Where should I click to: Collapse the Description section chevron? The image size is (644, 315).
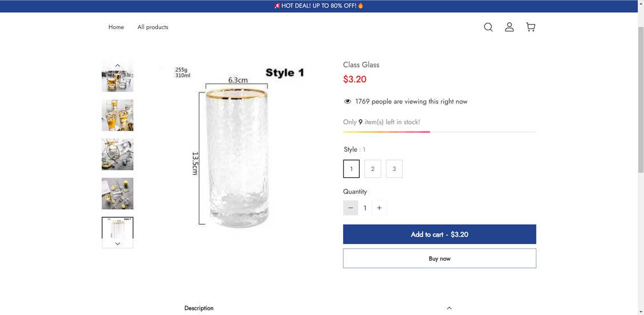(x=449, y=308)
